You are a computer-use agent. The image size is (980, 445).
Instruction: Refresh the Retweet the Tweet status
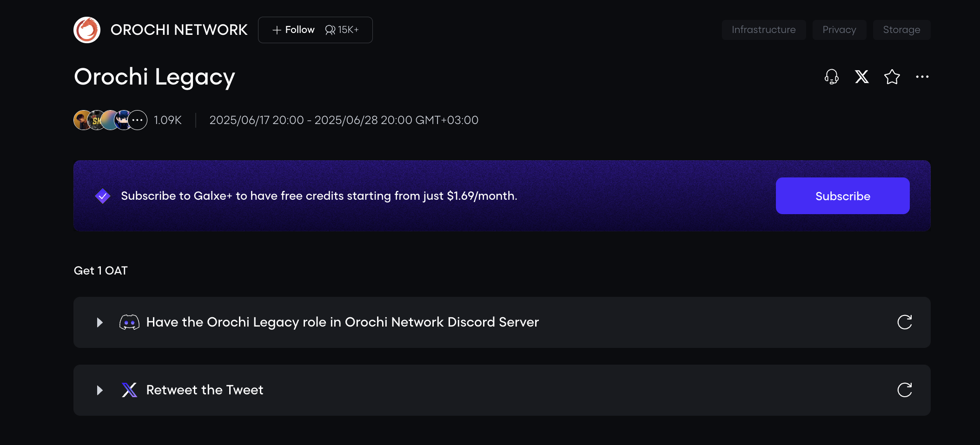905,390
